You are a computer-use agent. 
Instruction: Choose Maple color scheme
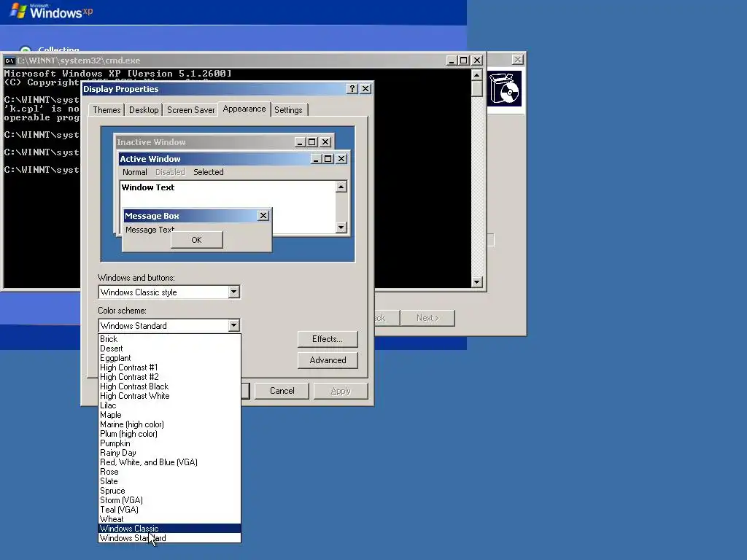coord(169,415)
